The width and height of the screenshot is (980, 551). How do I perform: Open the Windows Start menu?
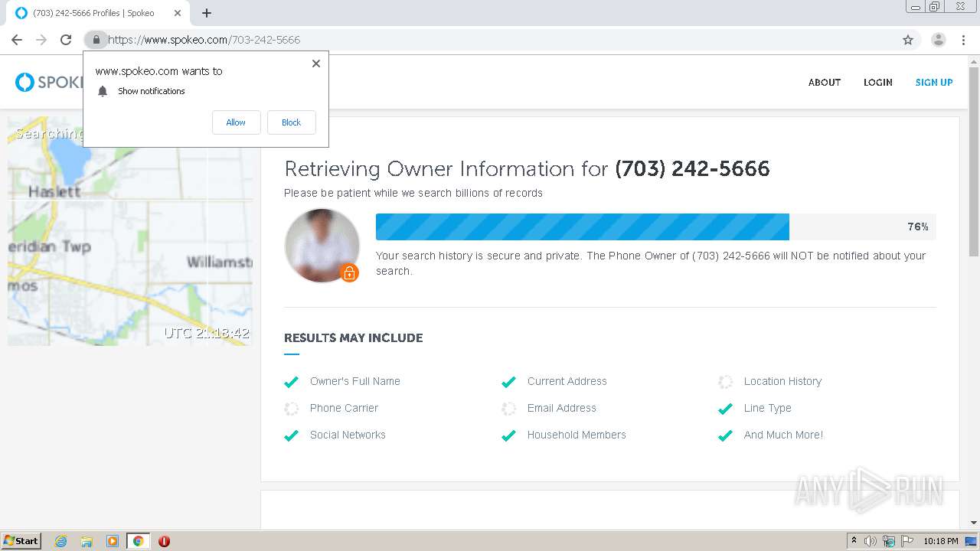pyautogui.click(x=21, y=540)
